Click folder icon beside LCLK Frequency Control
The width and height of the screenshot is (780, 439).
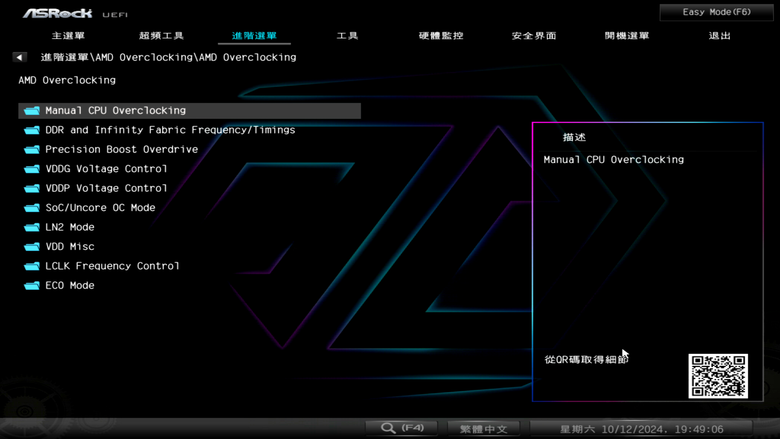[32, 266]
